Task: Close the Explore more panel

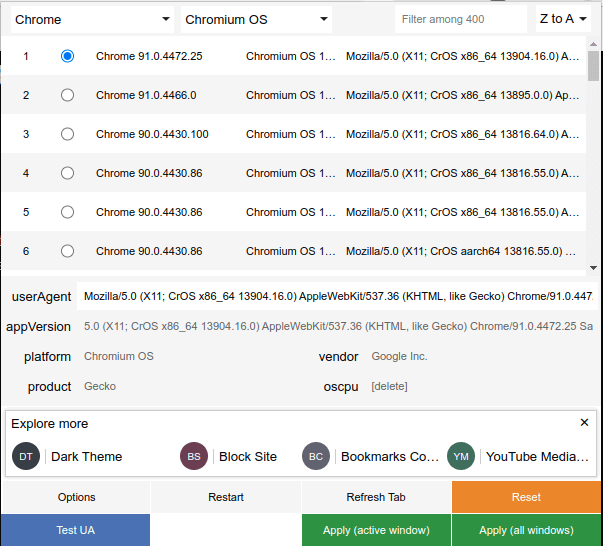Action: [584, 423]
